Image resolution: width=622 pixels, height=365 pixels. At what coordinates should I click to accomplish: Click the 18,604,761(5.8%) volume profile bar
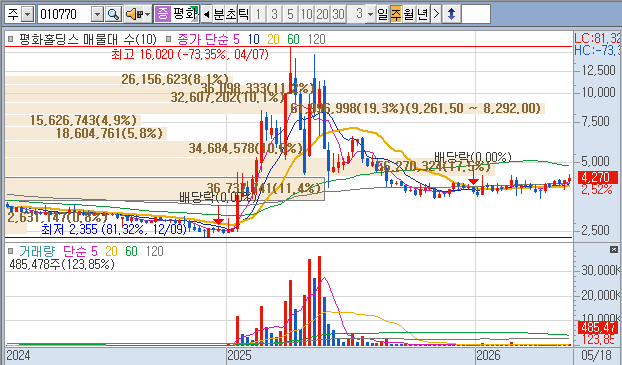click(x=86, y=133)
